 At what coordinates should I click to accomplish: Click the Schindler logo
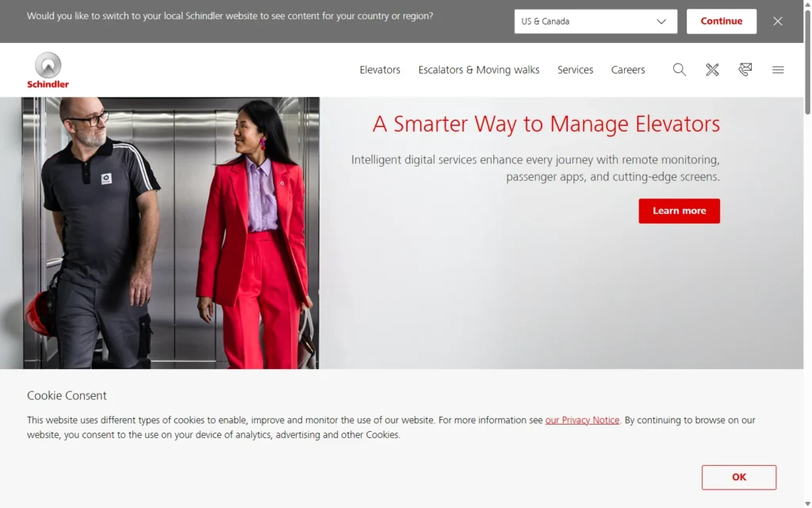(48, 70)
